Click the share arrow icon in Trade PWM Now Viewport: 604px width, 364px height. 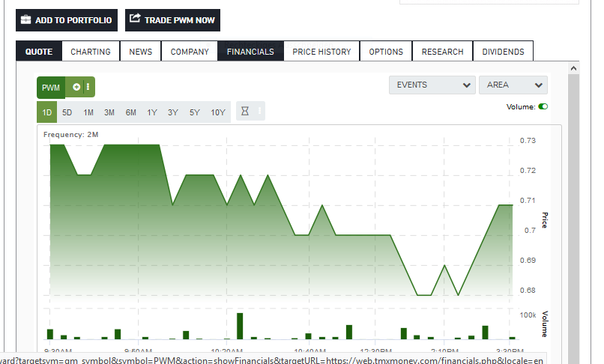(x=135, y=19)
